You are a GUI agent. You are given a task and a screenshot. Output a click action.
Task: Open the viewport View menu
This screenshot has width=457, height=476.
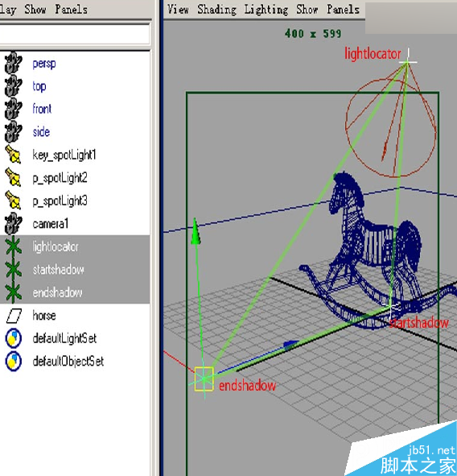pyautogui.click(x=178, y=10)
